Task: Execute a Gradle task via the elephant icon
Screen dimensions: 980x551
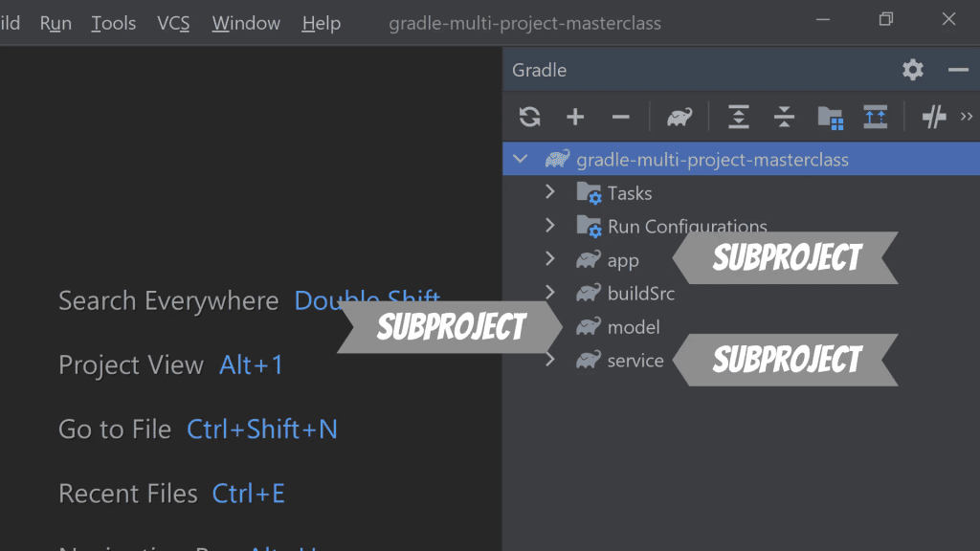Action: pos(679,116)
